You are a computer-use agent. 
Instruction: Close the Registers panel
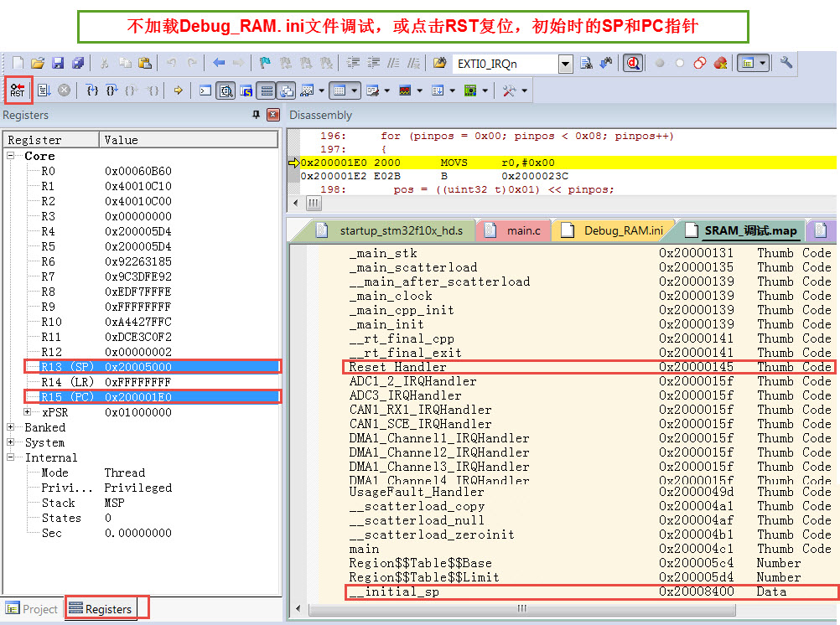[273, 115]
